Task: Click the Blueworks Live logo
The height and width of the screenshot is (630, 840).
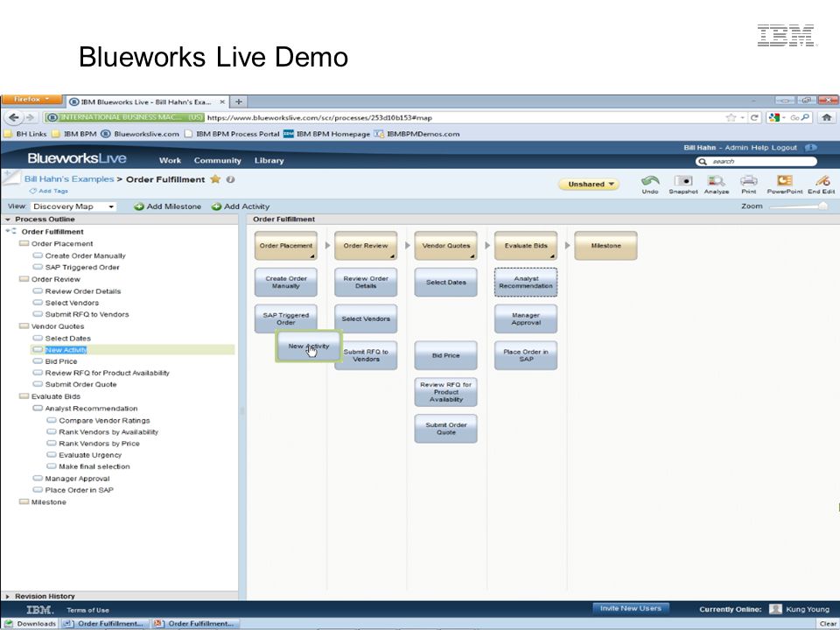Action: tap(77, 158)
